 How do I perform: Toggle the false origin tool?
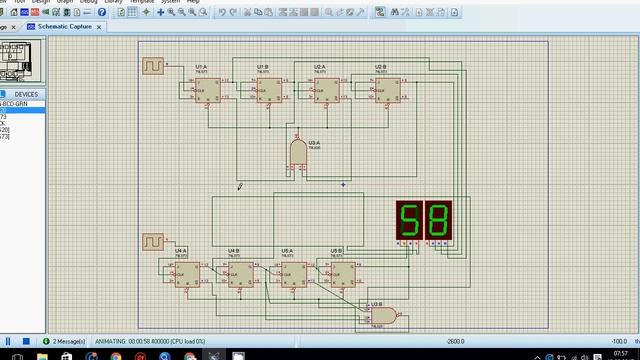click(146, 12)
